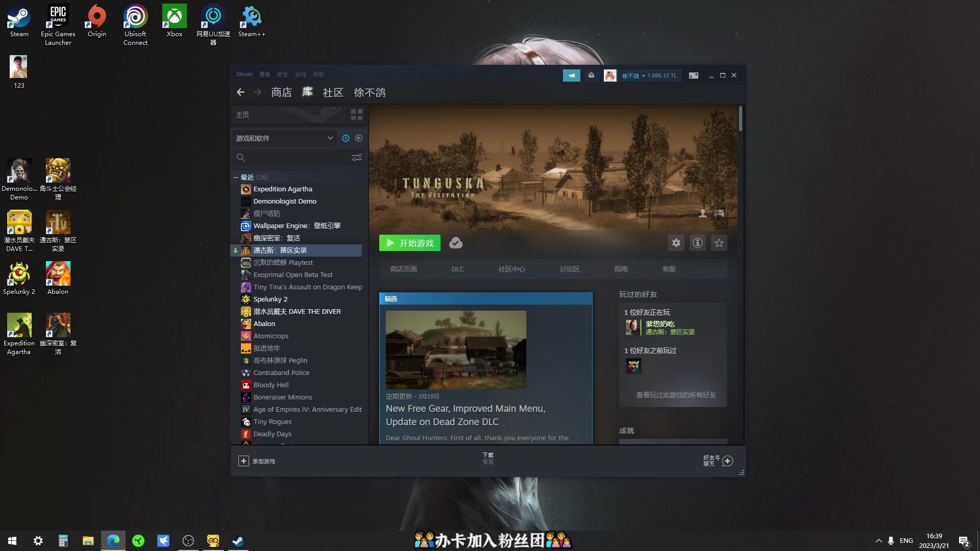
Task: Open the Xbox desktop shortcut
Action: (x=175, y=20)
